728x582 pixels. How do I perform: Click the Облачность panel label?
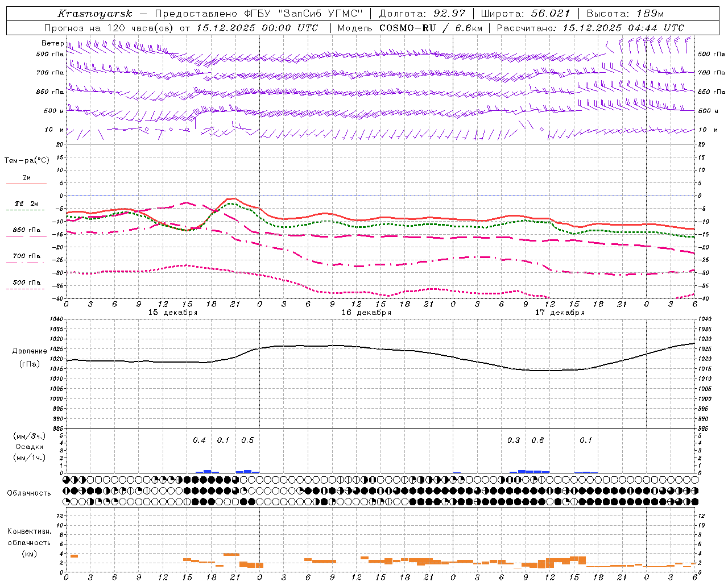coord(29,493)
